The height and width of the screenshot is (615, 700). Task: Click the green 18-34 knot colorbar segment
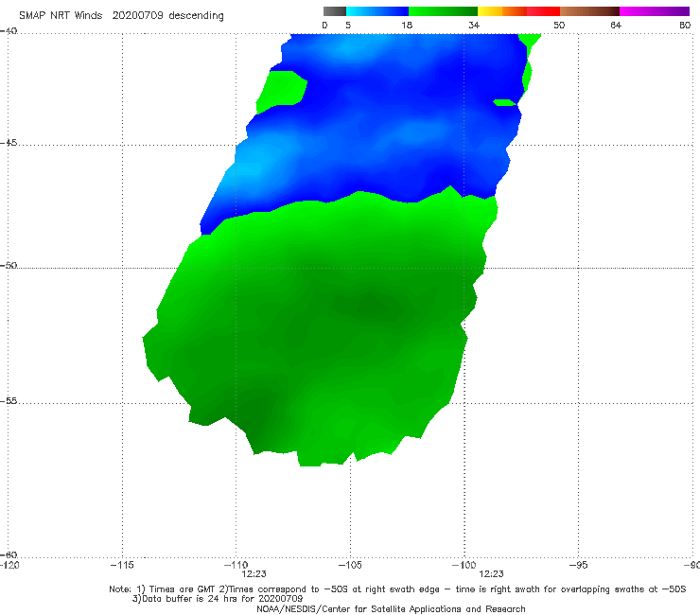click(443, 11)
